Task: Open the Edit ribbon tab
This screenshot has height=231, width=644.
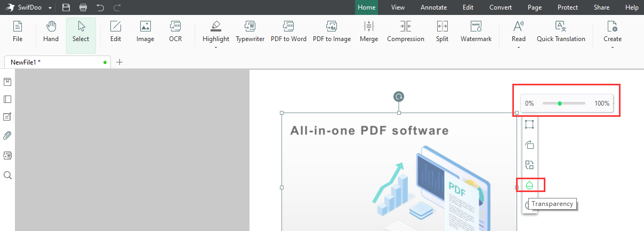Action: pyautogui.click(x=468, y=7)
